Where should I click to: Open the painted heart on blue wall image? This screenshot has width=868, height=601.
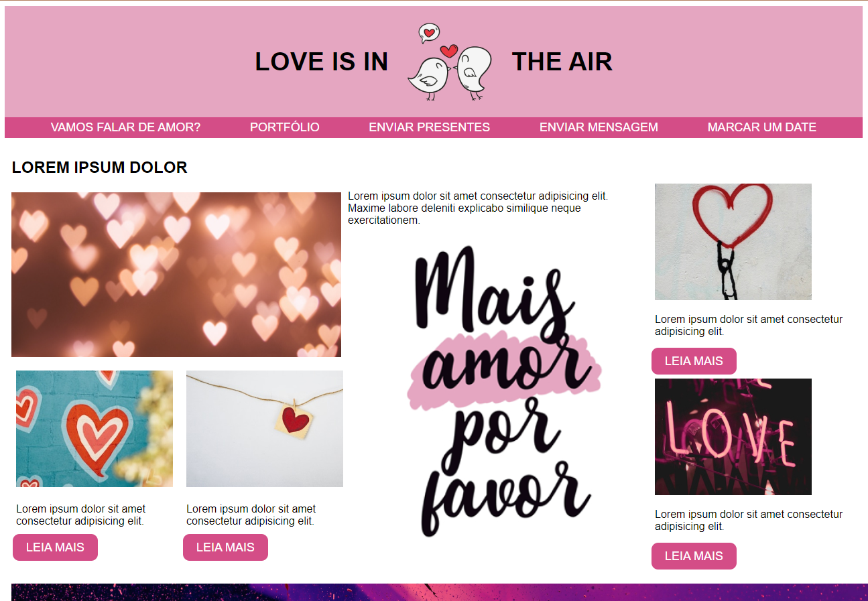[95, 429]
